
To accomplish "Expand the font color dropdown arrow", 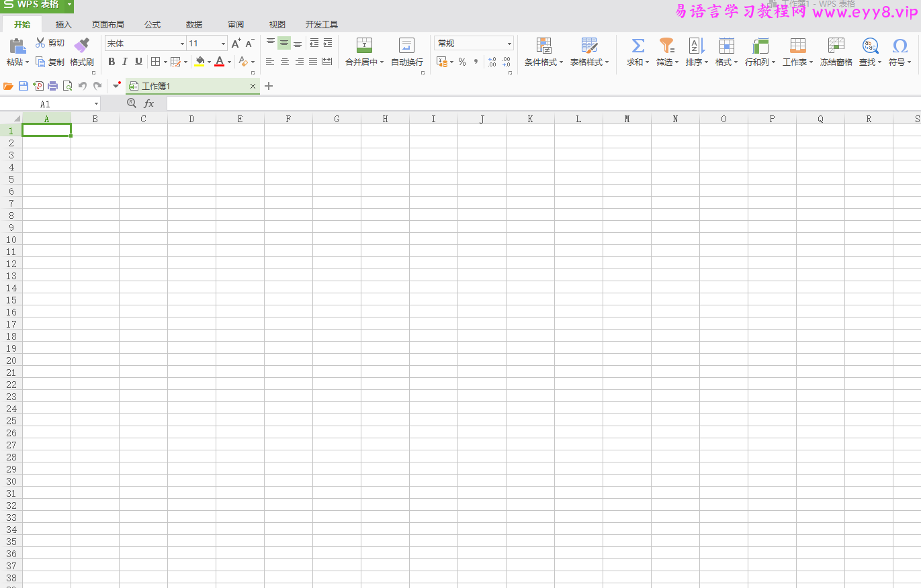I will point(229,62).
